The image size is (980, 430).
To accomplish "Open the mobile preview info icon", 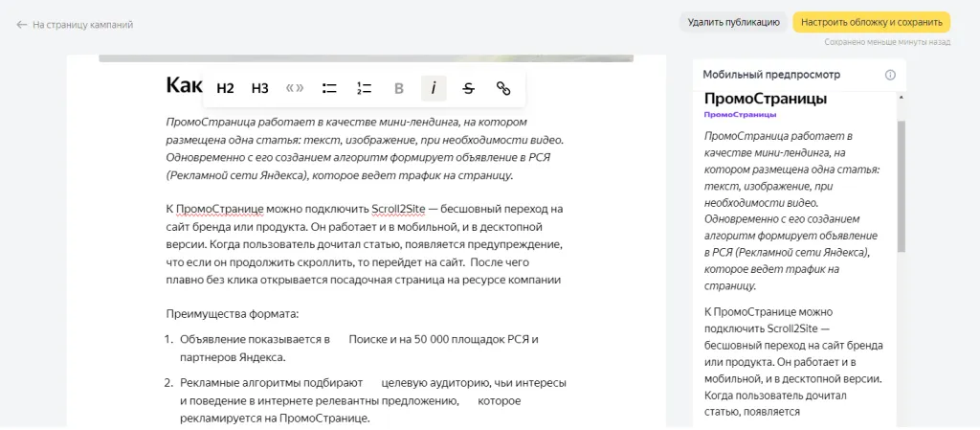I will tap(891, 75).
